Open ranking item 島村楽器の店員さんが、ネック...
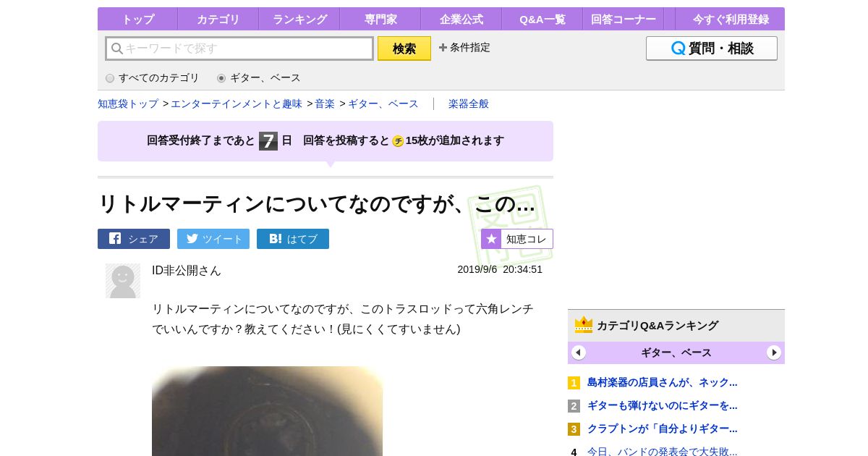The height and width of the screenshot is (456, 868). tap(663, 382)
